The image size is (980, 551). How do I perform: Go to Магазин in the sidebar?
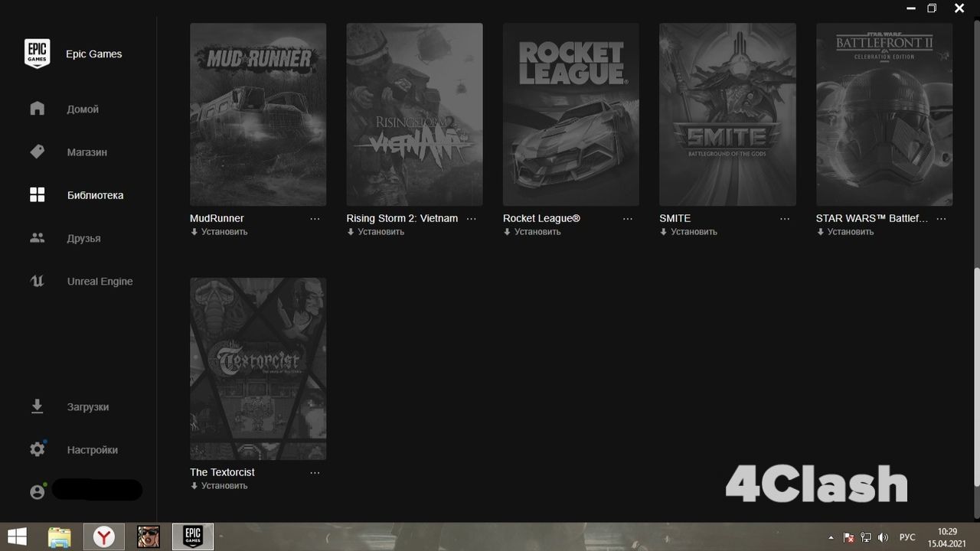pos(87,152)
